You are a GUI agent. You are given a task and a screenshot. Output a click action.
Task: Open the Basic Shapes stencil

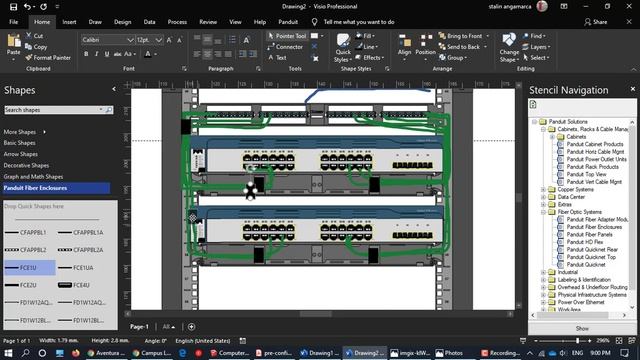[x=20, y=143]
